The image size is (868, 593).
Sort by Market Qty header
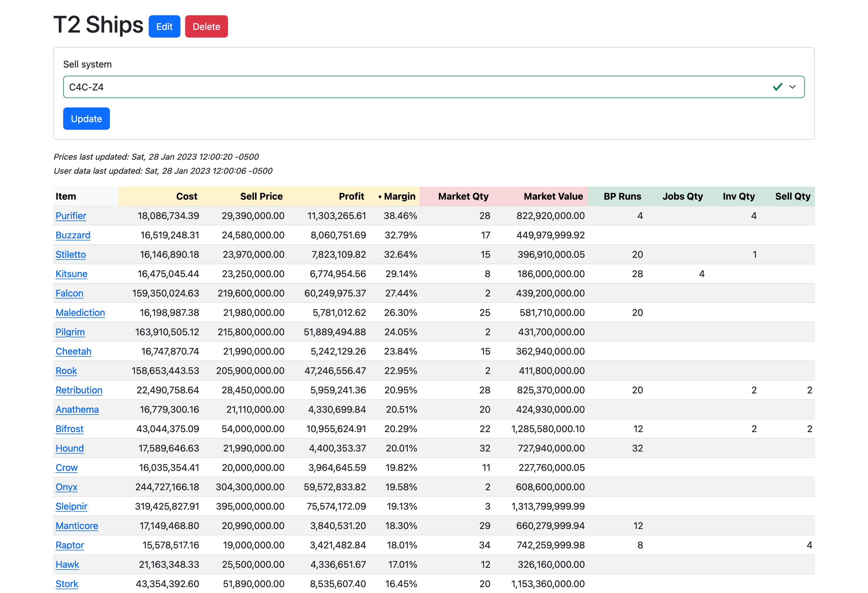click(x=463, y=196)
